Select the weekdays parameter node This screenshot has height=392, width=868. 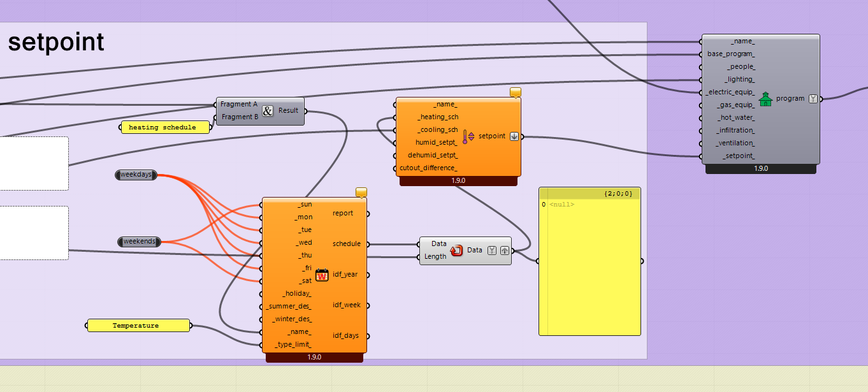[136, 175]
